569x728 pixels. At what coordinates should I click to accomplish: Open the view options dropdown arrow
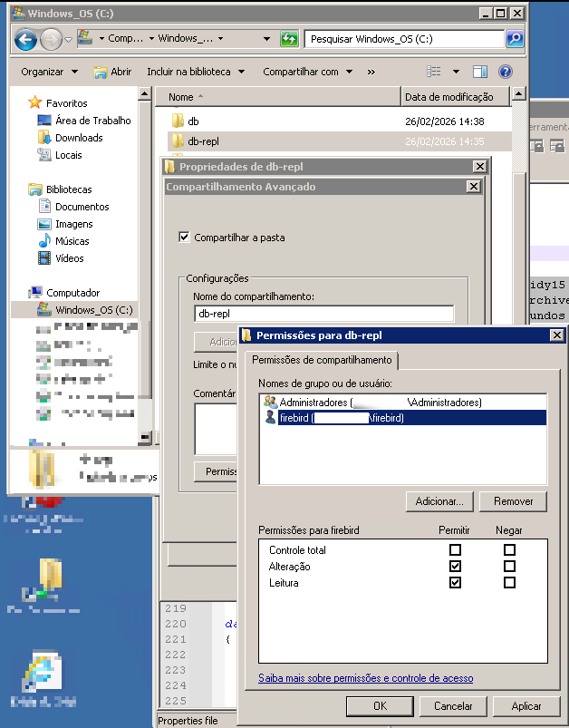pyautogui.click(x=456, y=72)
